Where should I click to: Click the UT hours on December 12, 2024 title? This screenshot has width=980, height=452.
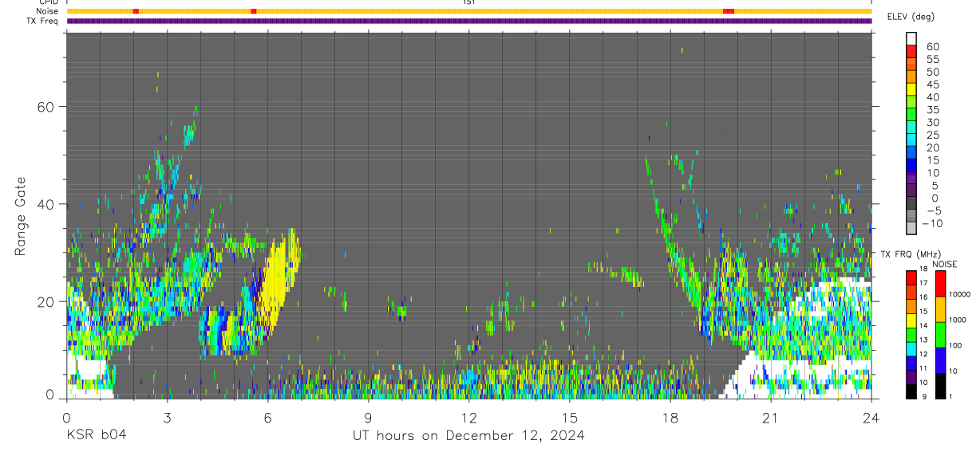coord(468,435)
